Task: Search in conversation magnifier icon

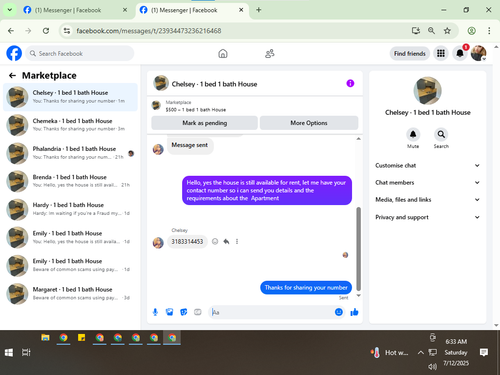Action: [441, 134]
